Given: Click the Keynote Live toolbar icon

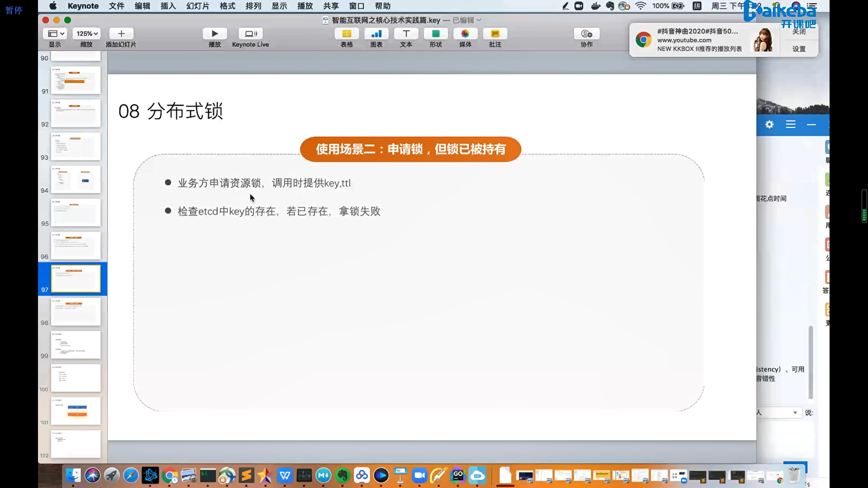Looking at the screenshot, I should point(250,34).
